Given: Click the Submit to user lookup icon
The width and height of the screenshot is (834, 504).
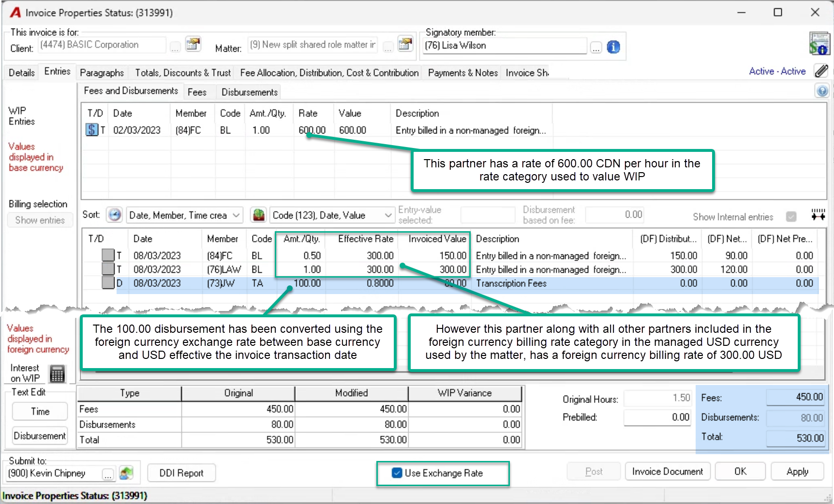Looking at the screenshot, I should click(126, 473).
